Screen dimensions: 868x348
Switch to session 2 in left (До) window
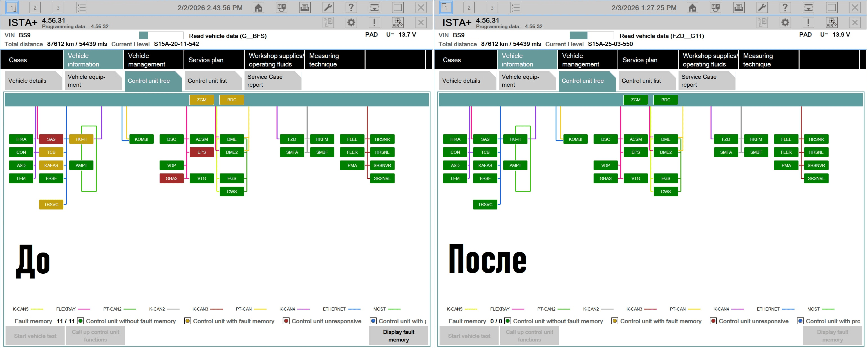pos(35,7)
